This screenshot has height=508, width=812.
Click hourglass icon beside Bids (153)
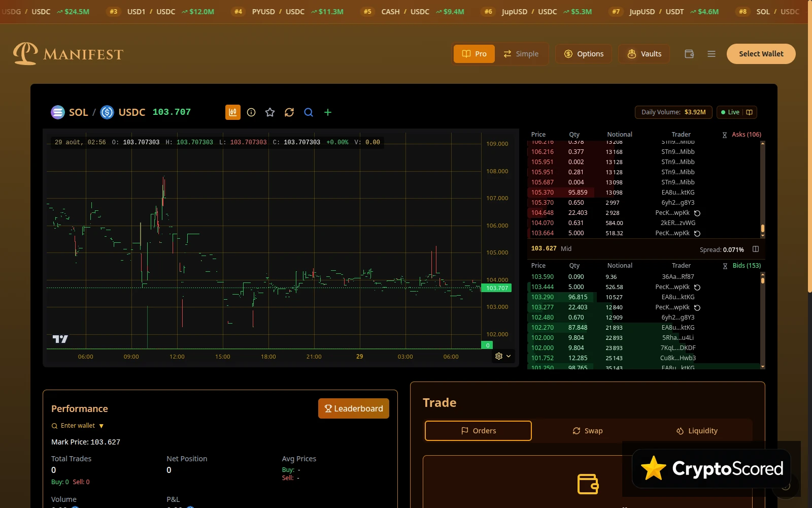tap(725, 266)
